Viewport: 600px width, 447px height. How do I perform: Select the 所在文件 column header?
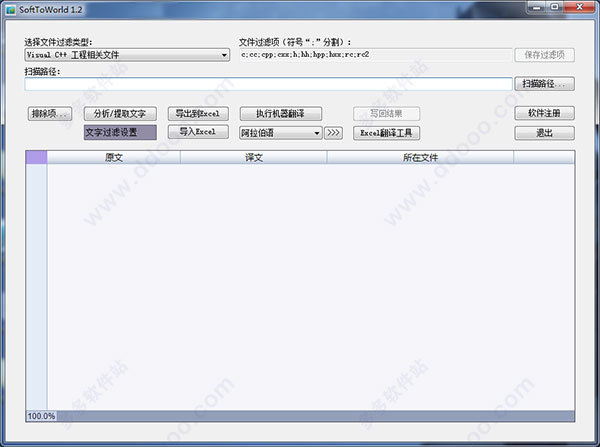tap(420, 157)
